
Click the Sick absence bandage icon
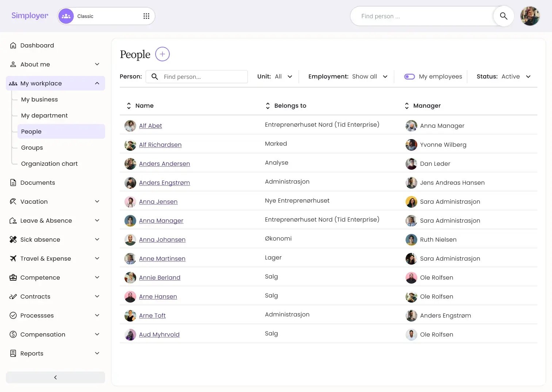13,239
